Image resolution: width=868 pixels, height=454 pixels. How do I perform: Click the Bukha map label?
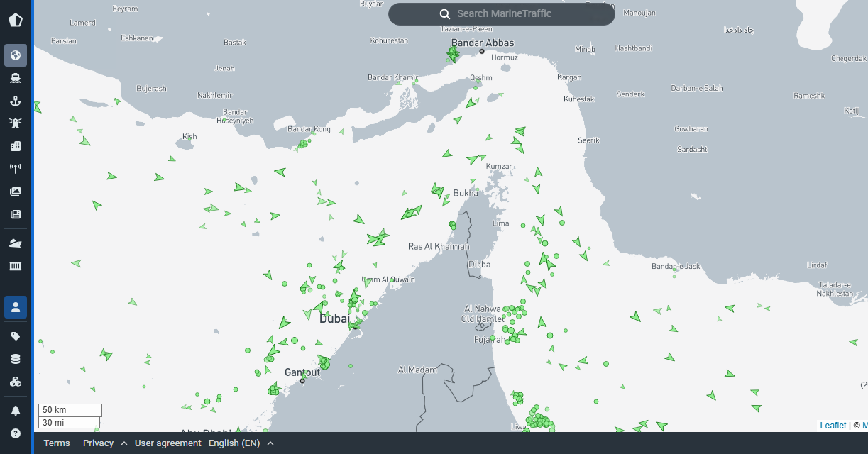pos(466,193)
